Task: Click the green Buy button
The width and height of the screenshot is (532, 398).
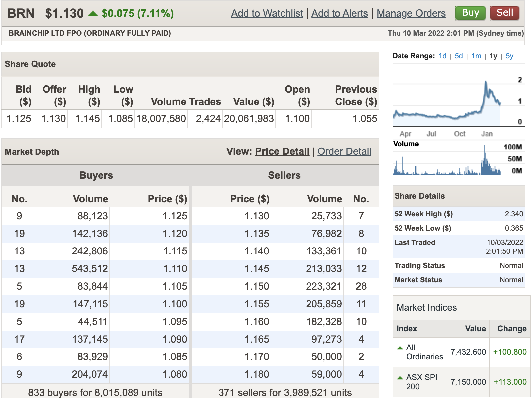Action: 470,13
